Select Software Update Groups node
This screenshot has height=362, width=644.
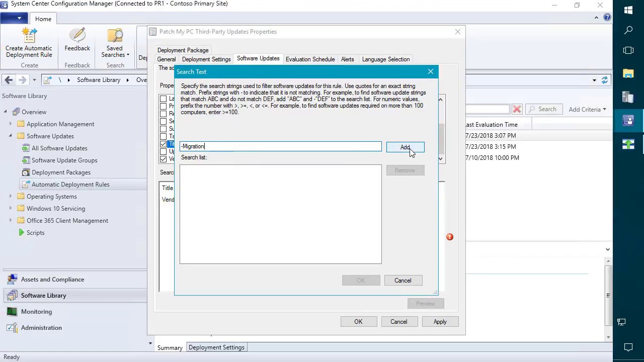point(64,160)
